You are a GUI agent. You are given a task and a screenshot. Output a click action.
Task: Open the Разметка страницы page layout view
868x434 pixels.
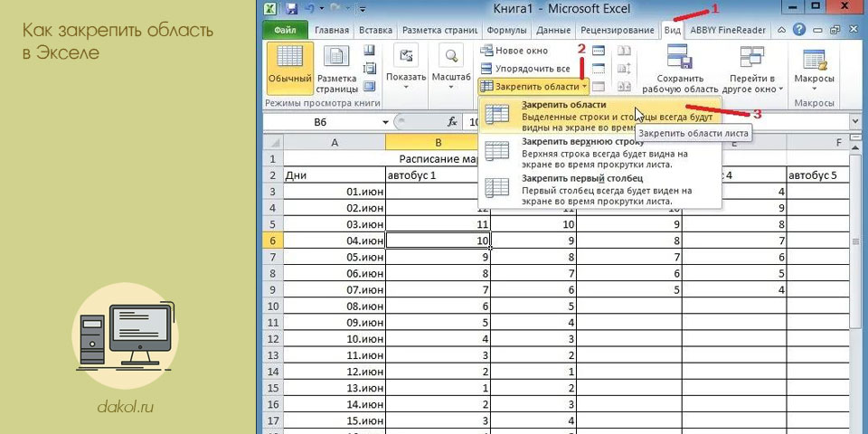coord(337,70)
